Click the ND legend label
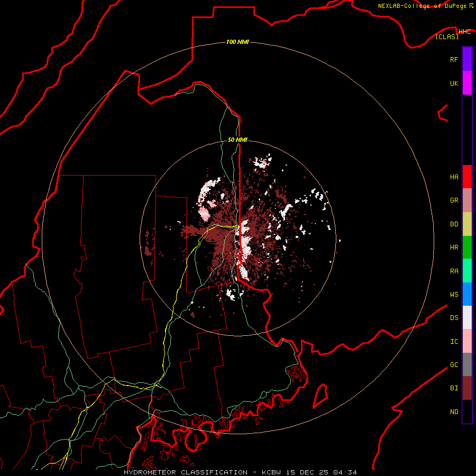The image size is (476, 476). [x=454, y=412]
